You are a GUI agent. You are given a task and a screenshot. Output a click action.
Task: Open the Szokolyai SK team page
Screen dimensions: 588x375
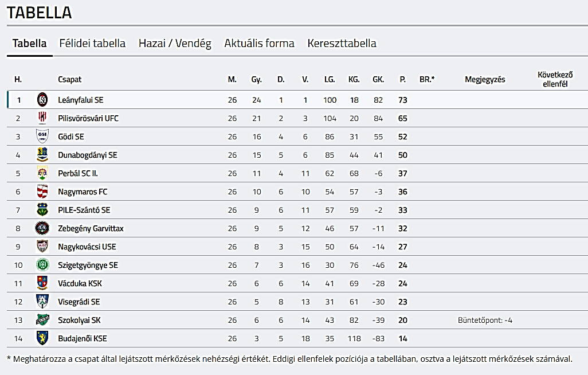79,320
